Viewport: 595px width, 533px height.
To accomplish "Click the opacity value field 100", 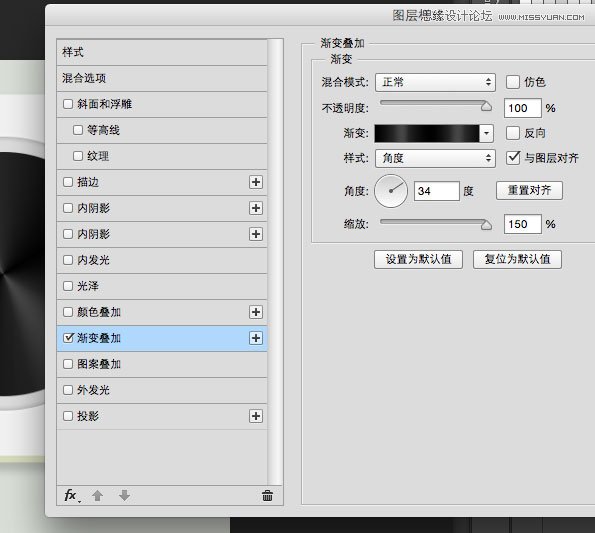I will click(x=523, y=108).
